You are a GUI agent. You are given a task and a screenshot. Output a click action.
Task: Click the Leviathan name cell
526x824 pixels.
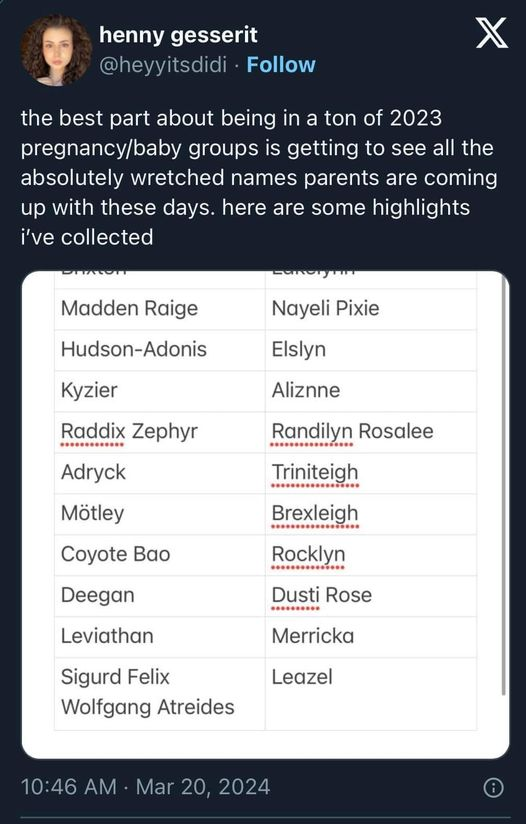(160, 637)
